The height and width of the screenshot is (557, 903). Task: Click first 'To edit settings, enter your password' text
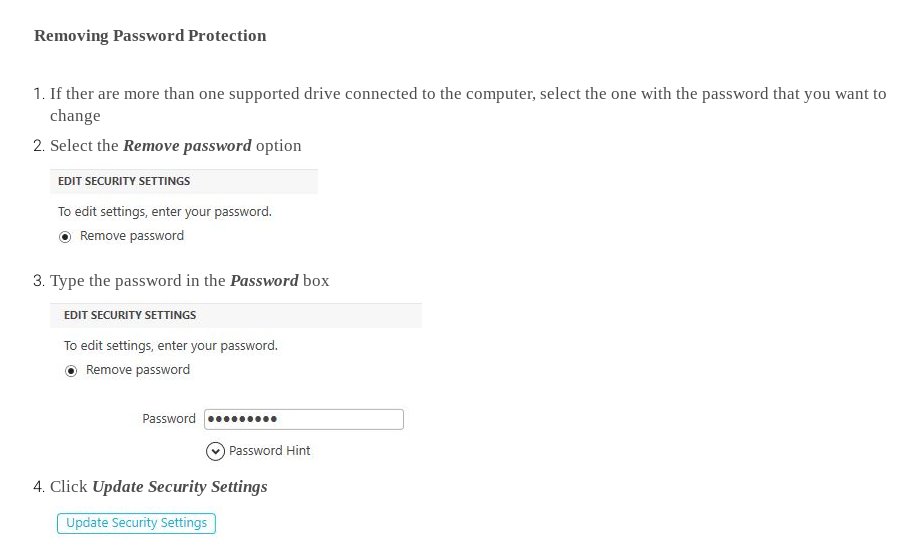click(165, 212)
